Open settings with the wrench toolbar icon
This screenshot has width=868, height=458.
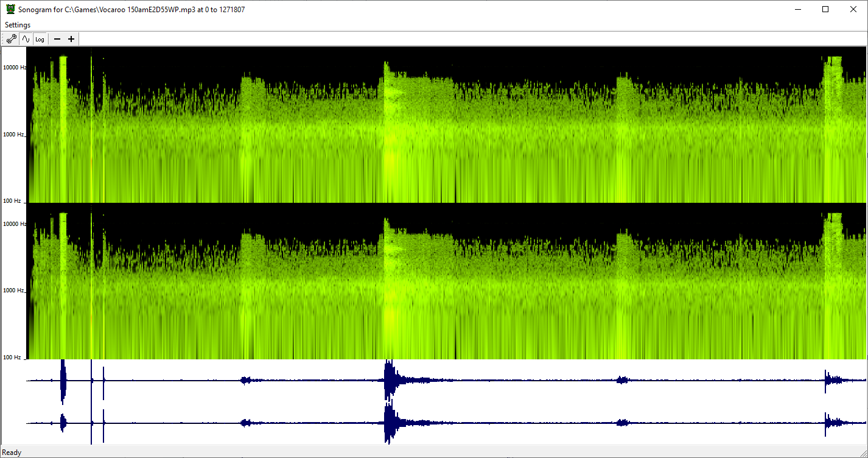point(12,39)
